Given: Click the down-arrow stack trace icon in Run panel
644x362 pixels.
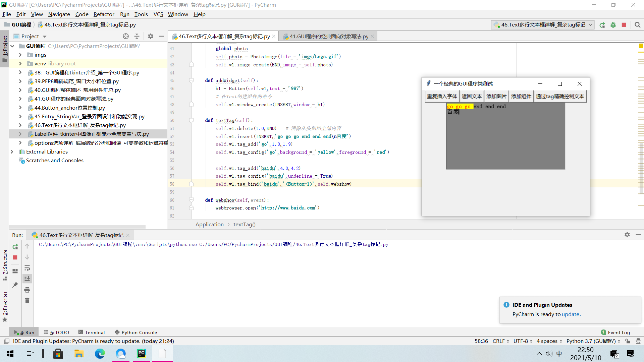Looking at the screenshot, I should pyautogui.click(x=27, y=257).
